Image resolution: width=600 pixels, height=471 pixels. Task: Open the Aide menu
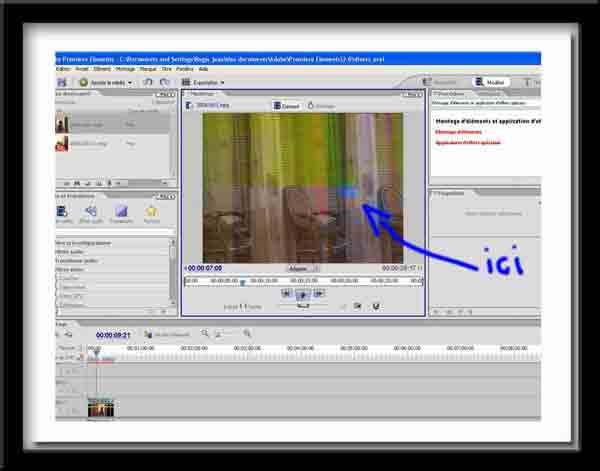(203, 69)
